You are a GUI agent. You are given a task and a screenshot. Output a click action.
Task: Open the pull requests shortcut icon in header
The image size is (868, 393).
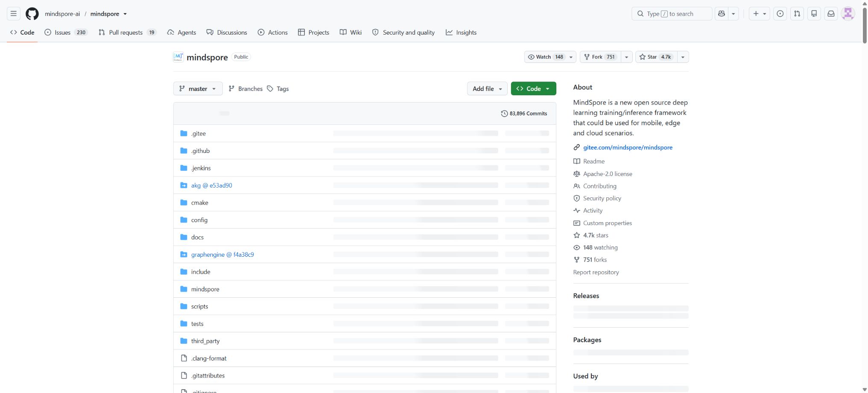pos(797,14)
